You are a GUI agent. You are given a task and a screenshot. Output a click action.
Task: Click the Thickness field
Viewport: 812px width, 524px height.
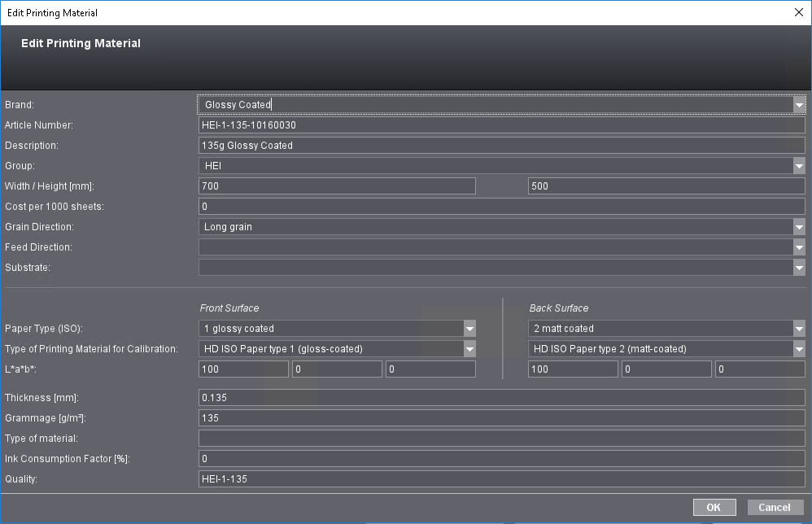coord(501,398)
